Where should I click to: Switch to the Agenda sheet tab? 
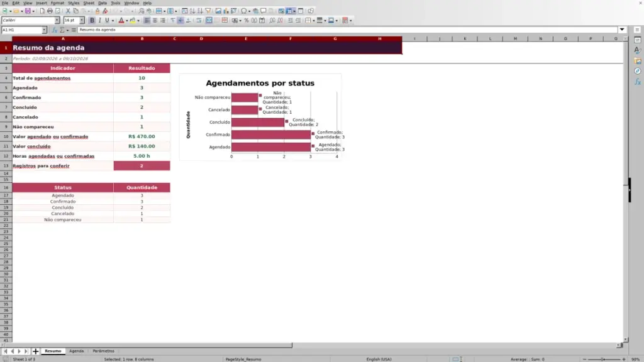[x=76, y=351]
